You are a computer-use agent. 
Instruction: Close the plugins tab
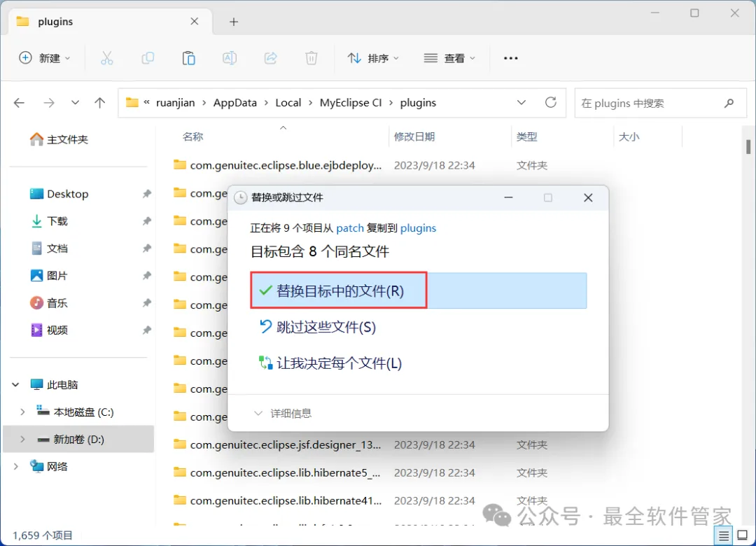(195, 21)
